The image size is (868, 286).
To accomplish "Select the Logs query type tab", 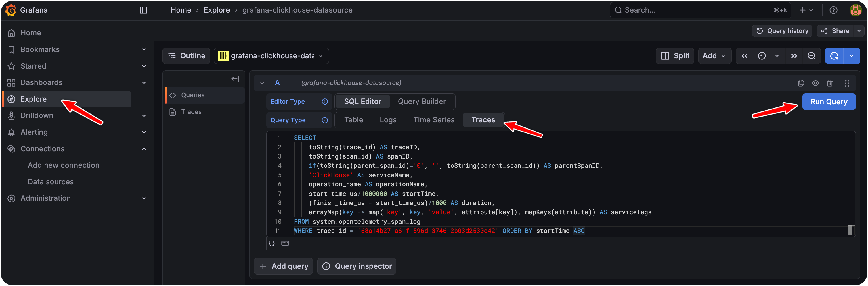I will (388, 120).
